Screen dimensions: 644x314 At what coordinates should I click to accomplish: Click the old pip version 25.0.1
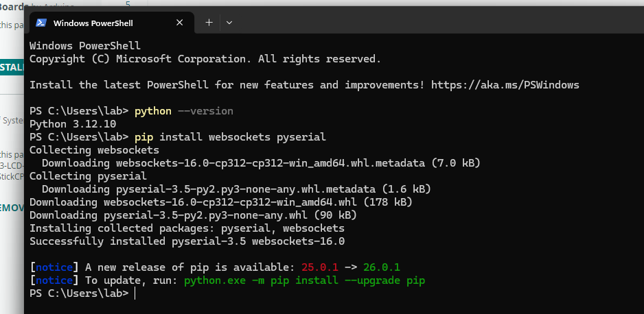click(x=320, y=267)
